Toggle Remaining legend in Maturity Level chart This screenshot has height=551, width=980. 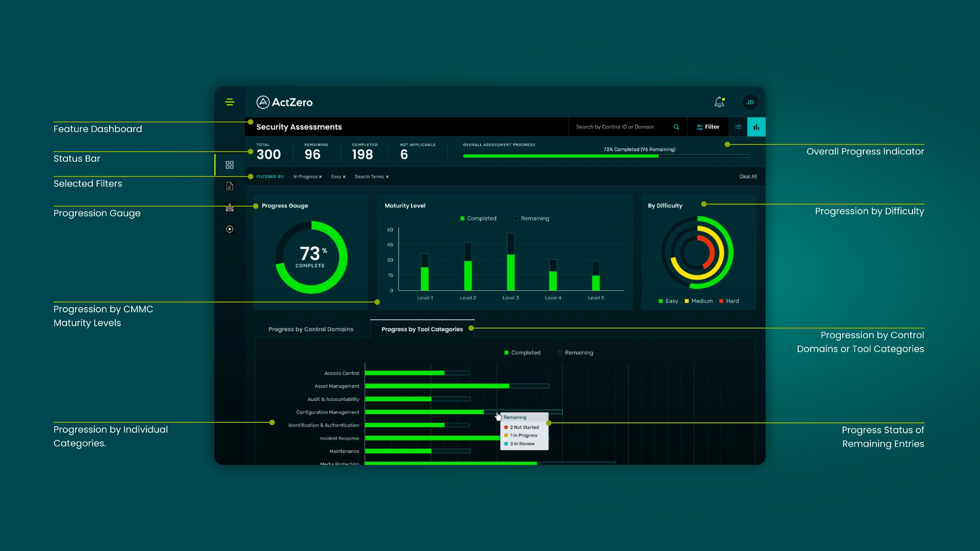coord(531,218)
